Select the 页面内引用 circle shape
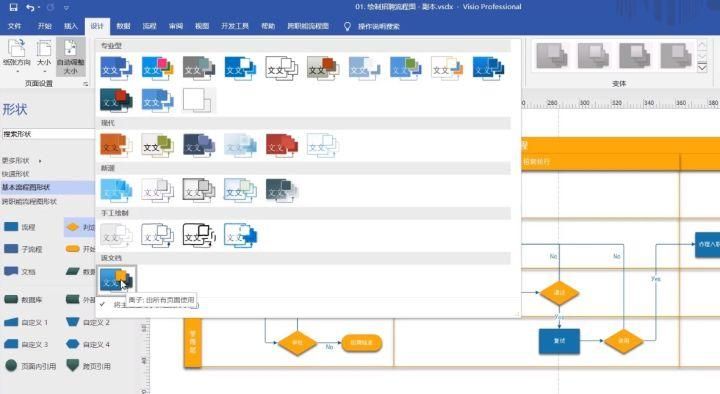The height and width of the screenshot is (394, 720). tap(30, 366)
